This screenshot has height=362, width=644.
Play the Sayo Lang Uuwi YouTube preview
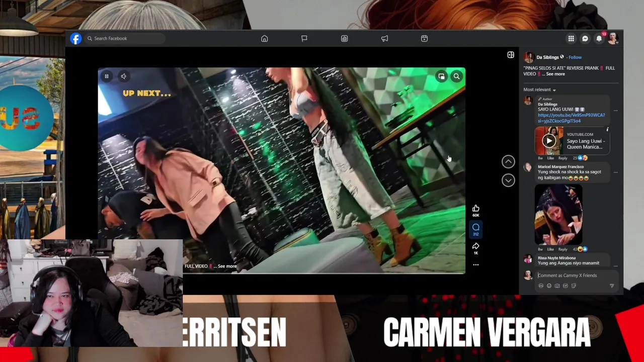(x=549, y=141)
